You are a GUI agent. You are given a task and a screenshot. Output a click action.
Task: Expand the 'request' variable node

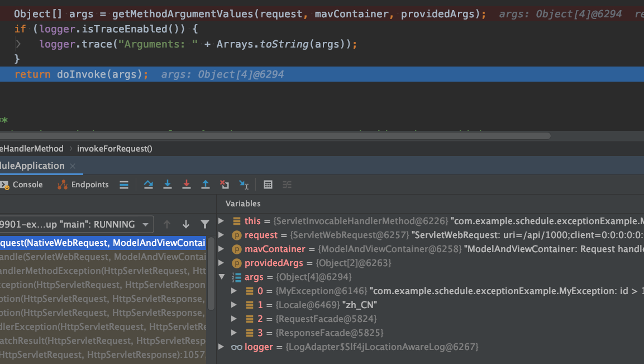(x=221, y=235)
